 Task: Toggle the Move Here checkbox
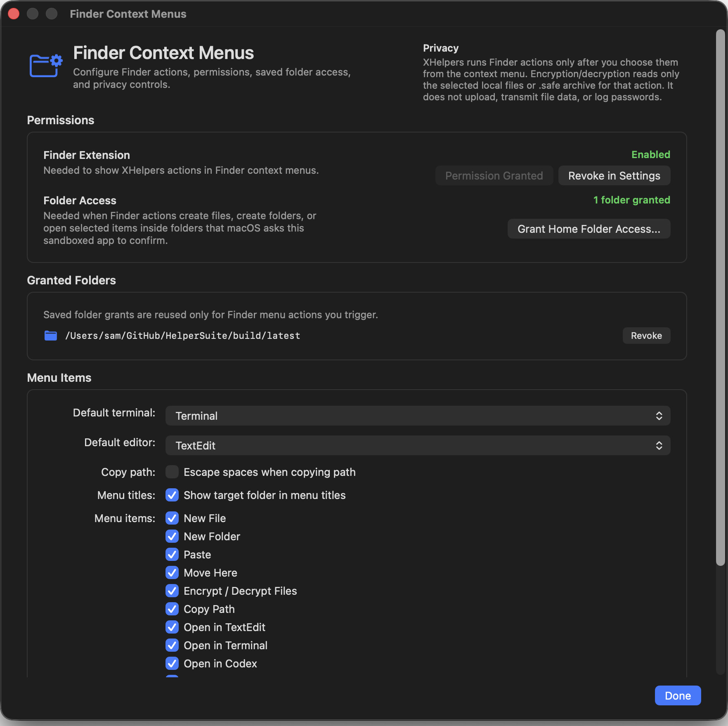pos(172,572)
